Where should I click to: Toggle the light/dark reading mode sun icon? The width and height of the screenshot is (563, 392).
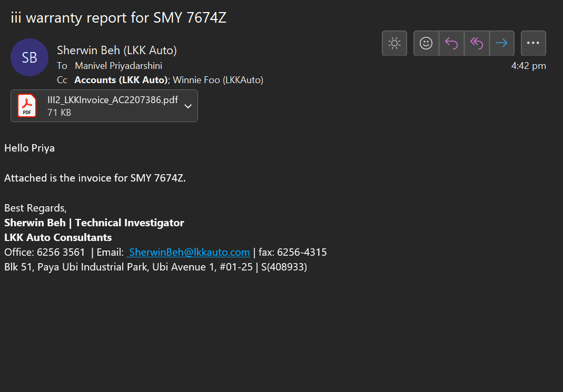(394, 43)
